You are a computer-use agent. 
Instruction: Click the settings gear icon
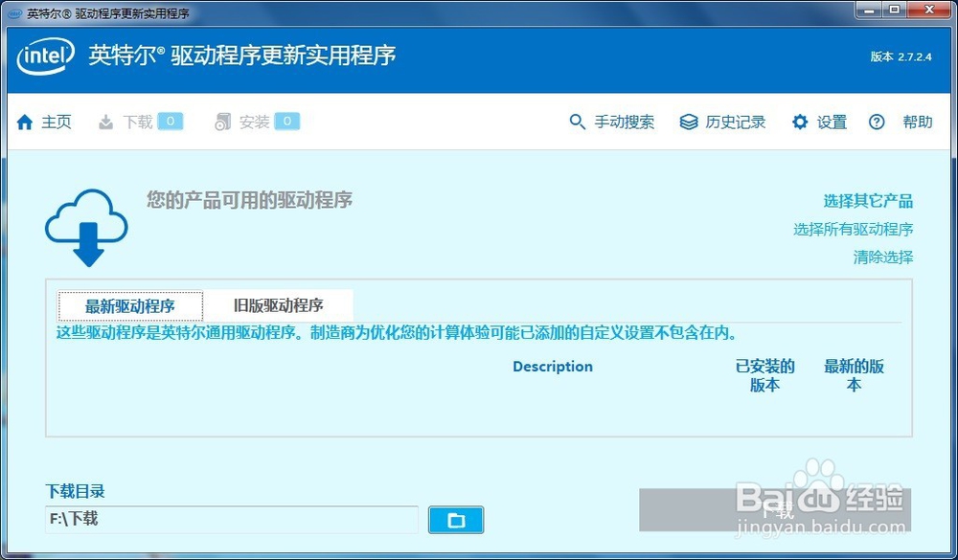(x=800, y=123)
